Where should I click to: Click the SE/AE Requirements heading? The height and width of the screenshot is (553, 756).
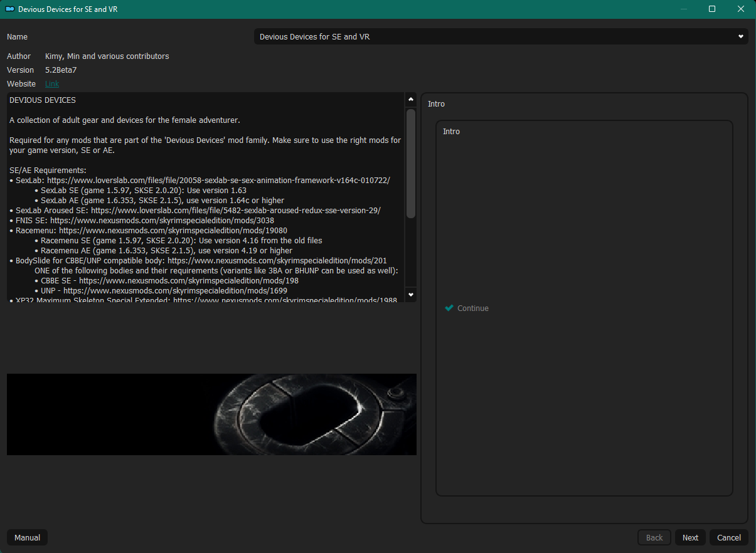click(x=48, y=171)
